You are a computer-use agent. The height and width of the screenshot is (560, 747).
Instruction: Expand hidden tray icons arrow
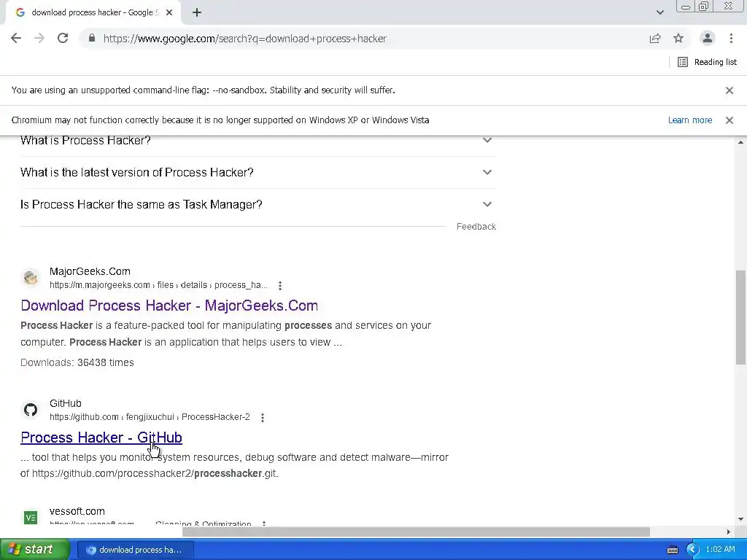coord(692,550)
